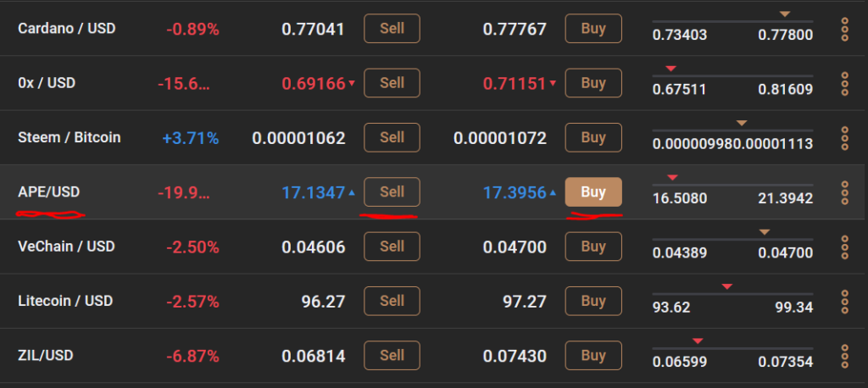Click the 0x / USD sell price 0.69166
This screenshot has height=388, width=868.
click(x=314, y=84)
